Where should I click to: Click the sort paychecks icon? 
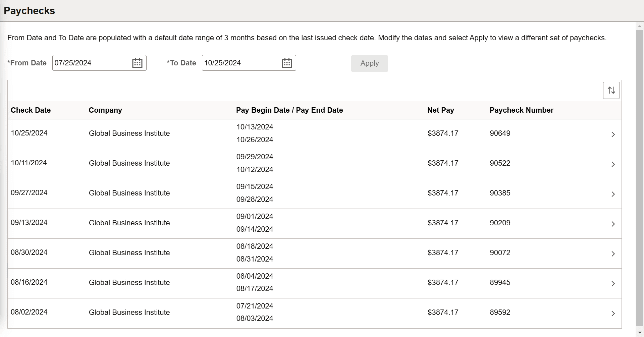[611, 90]
